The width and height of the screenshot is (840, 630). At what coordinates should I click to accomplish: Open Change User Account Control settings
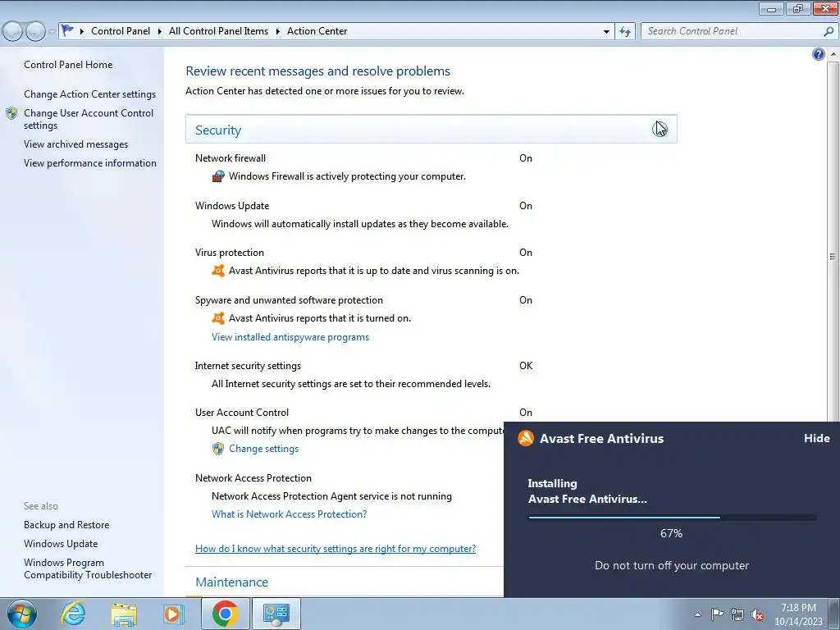[x=89, y=119]
